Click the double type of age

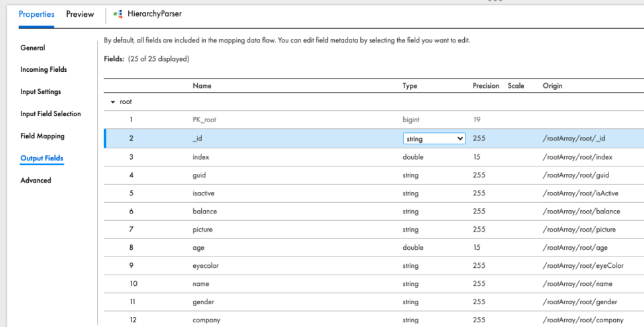413,248
